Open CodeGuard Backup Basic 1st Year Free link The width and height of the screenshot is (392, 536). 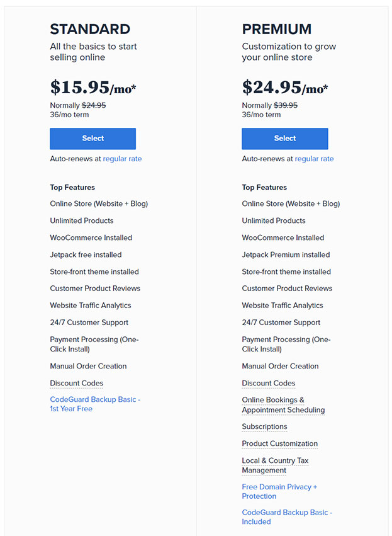tap(95, 404)
